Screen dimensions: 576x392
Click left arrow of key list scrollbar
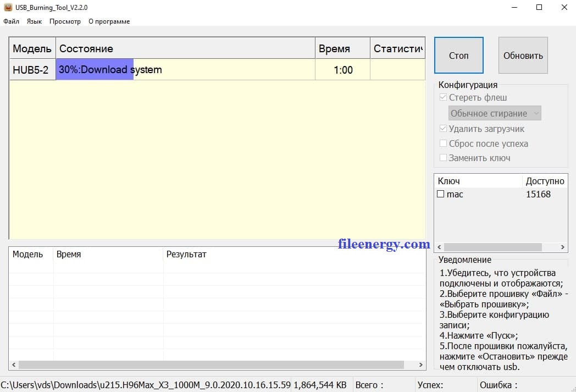pyautogui.click(x=439, y=247)
